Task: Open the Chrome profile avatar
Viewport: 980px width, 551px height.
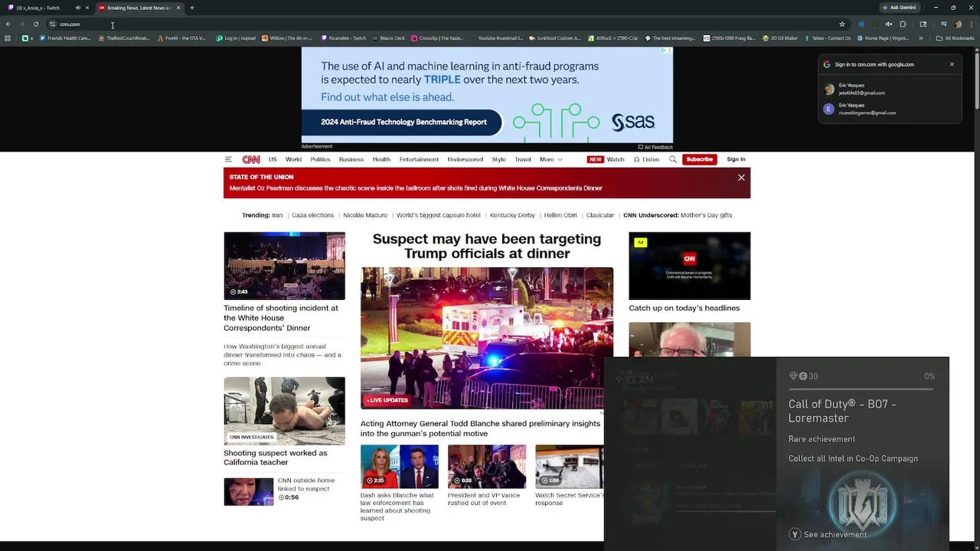Action: [958, 24]
